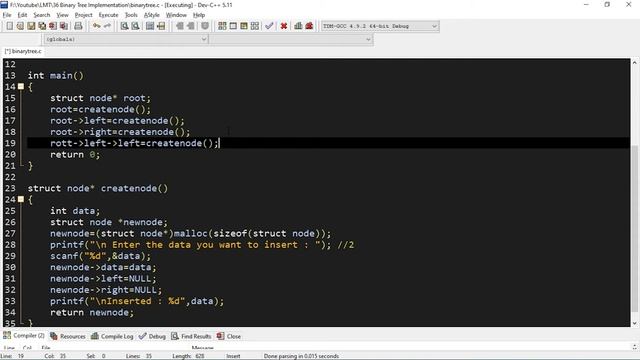640x360 pixels.
Task: Collapse the main() block at line 14
Action: (x=21, y=87)
